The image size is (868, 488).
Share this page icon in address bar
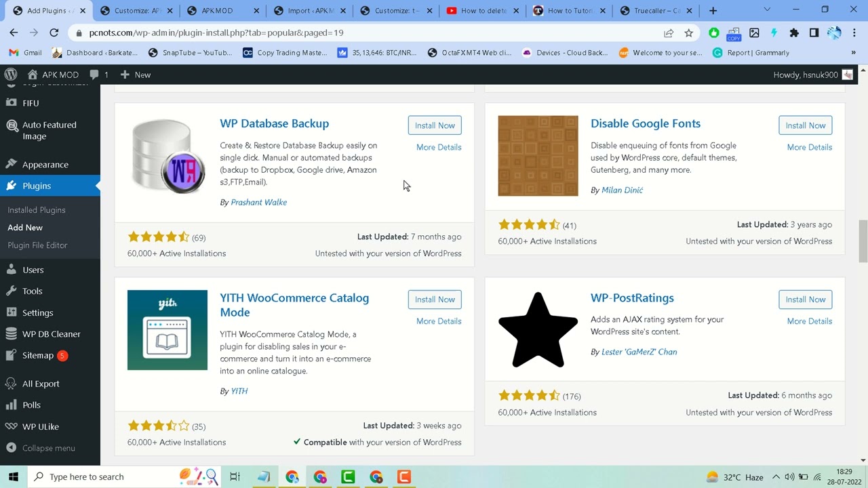pos(669,33)
